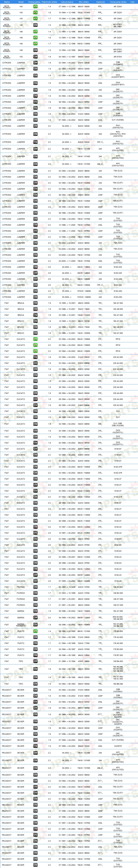Click ON icon in Ducato 'DJY, D9B, D9B (XUD9A)' row
This screenshot has width=138, height=868.
(35, 424)
